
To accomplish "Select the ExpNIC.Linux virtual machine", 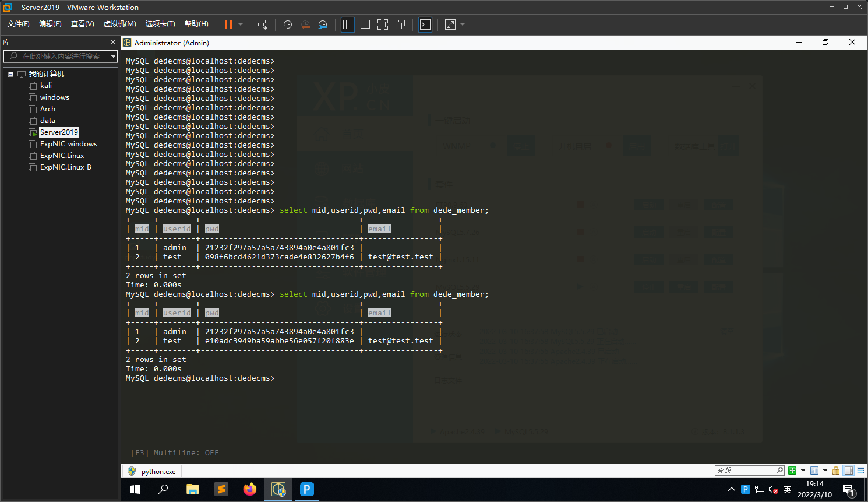I will point(62,156).
